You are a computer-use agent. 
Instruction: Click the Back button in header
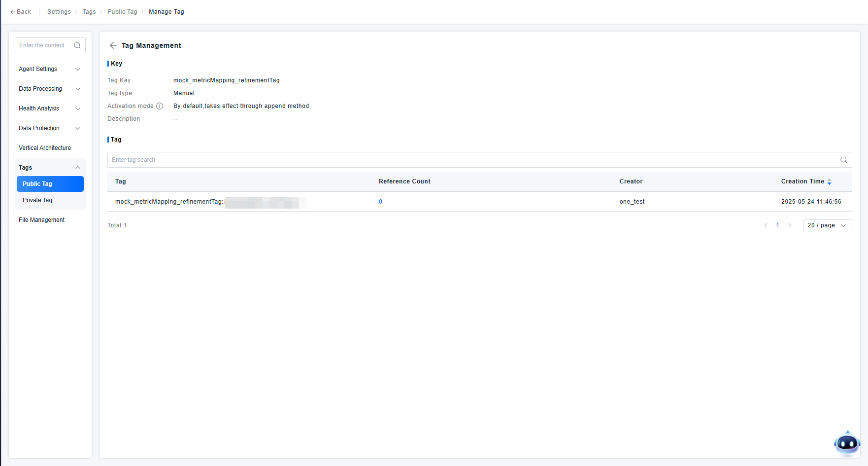[x=21, y=12]
